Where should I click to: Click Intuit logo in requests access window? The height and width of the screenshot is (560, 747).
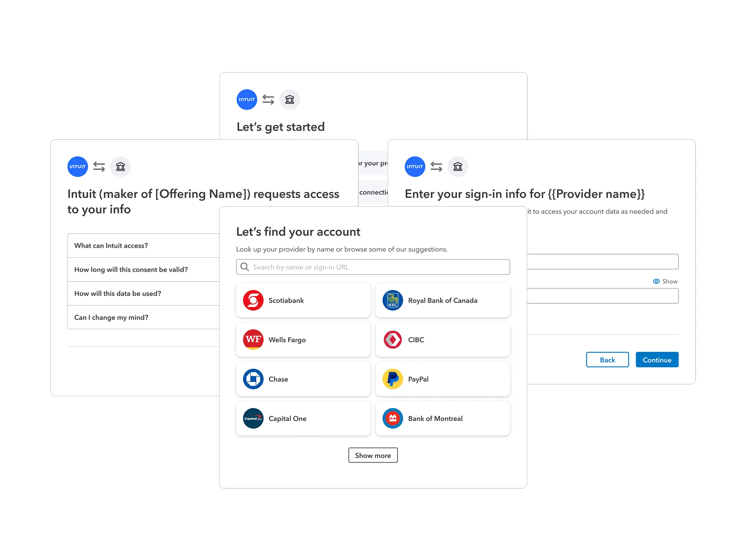[x=78, y=167]
